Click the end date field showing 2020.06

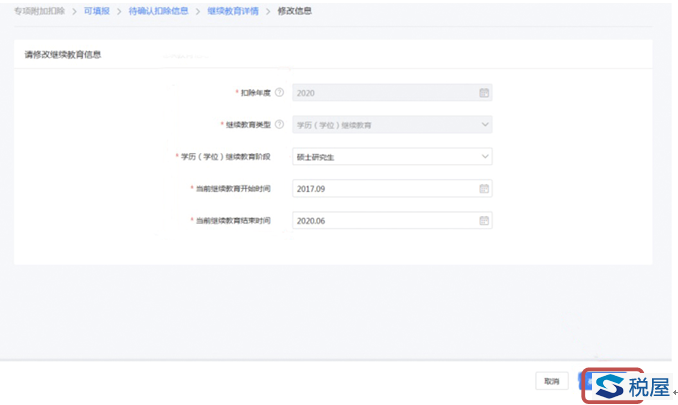380,220
